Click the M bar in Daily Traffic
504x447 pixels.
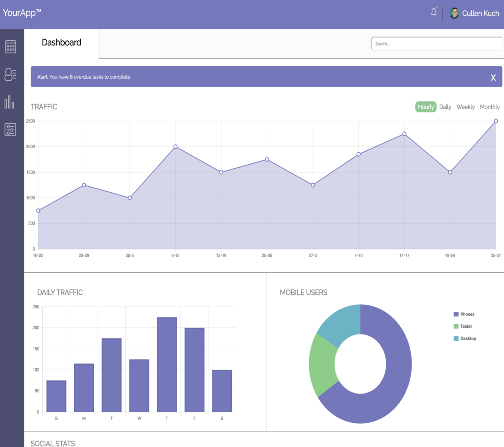pyautogui.click(x=84, y=388)
